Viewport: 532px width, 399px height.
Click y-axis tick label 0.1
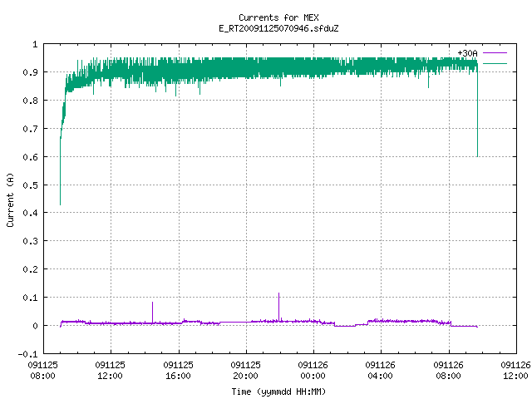tap(30, 298)
